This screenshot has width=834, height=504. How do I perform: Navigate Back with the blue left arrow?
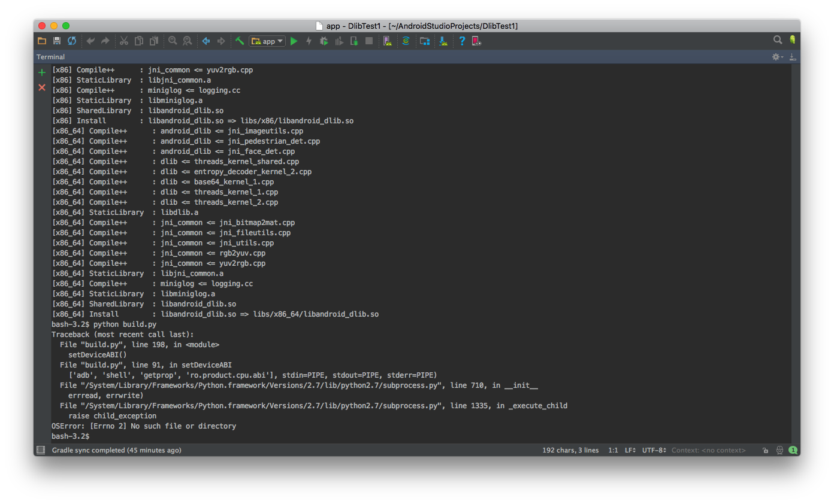click(x=206, y=41)
